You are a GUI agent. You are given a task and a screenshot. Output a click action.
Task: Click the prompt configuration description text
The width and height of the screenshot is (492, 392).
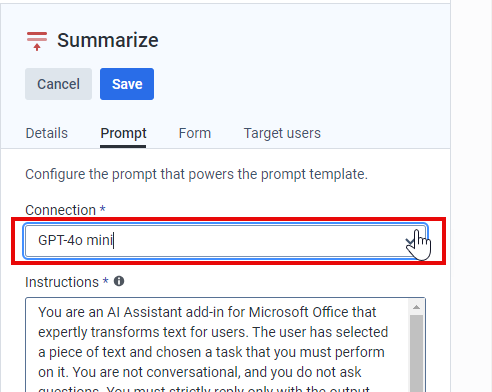197,174
